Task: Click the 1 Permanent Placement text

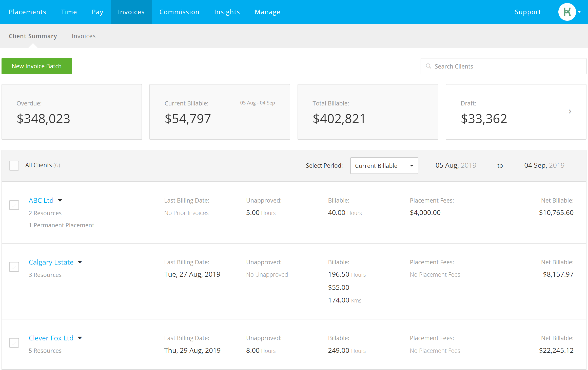Action: point(62,225)
